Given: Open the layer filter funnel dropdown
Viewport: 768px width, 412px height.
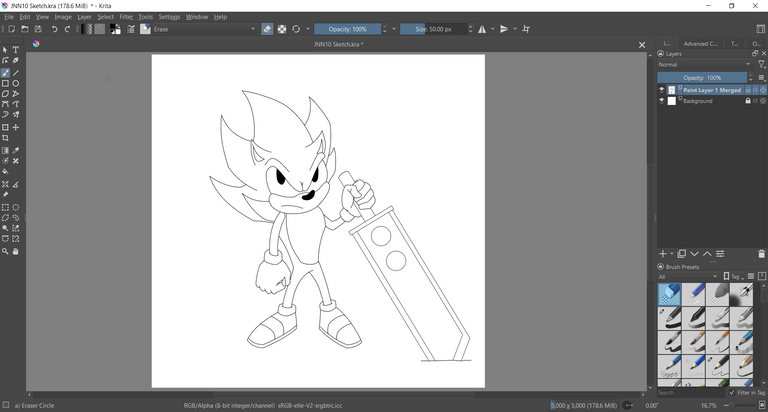Looking at the screenshot, I should pyautogui.click(x=762, y=65).
